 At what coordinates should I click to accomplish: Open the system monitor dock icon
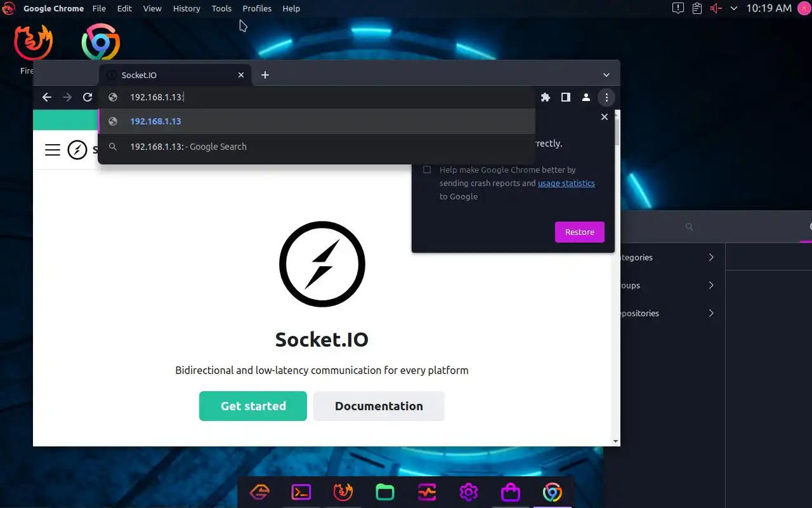coord(427,492)
